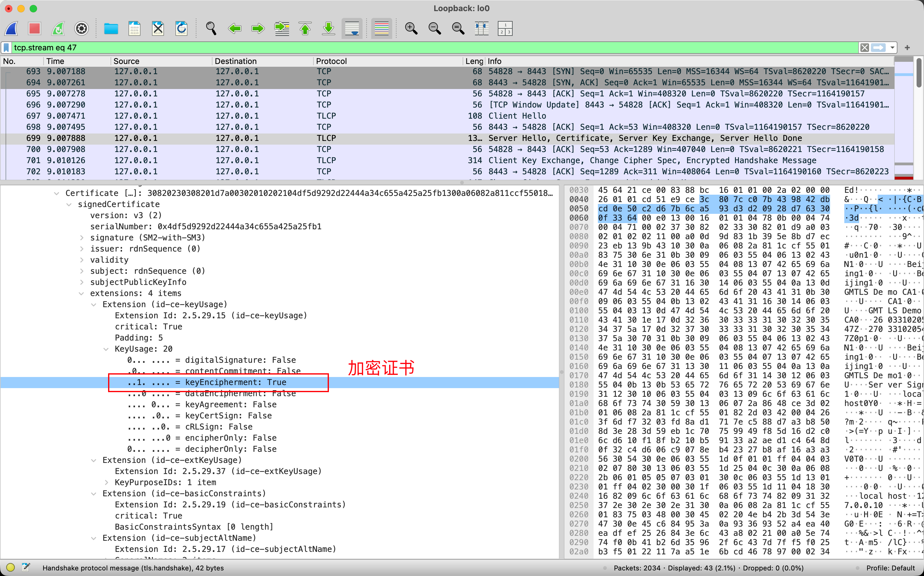The image size is (924, 576).
Task: Click the stop capture red square icon
Action: [x=34, y=28]
